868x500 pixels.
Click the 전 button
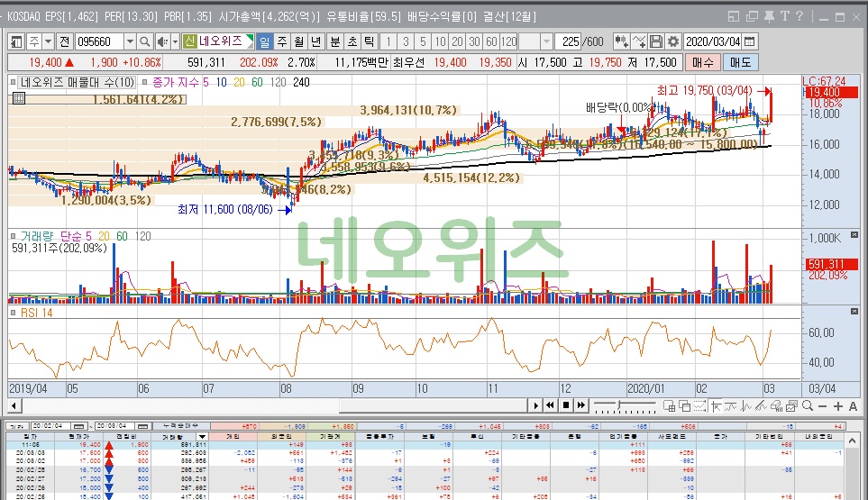[x=65, y=41]
